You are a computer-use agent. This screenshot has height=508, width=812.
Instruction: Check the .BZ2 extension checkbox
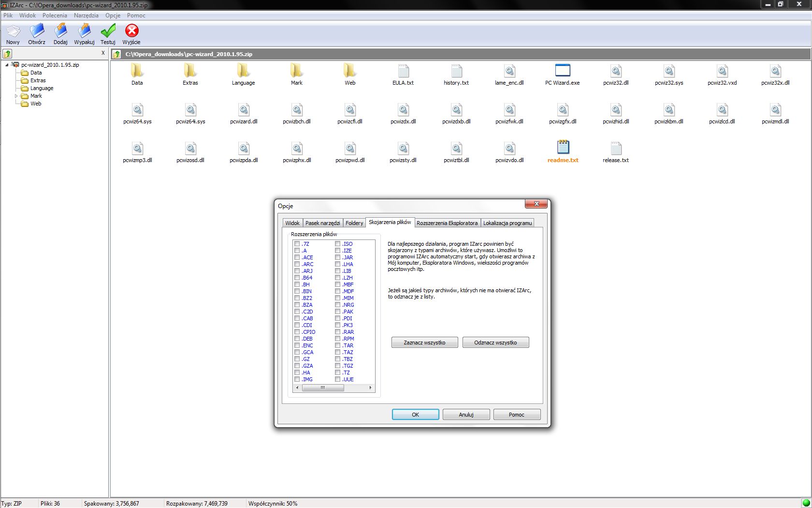click(x=297, y=298)
